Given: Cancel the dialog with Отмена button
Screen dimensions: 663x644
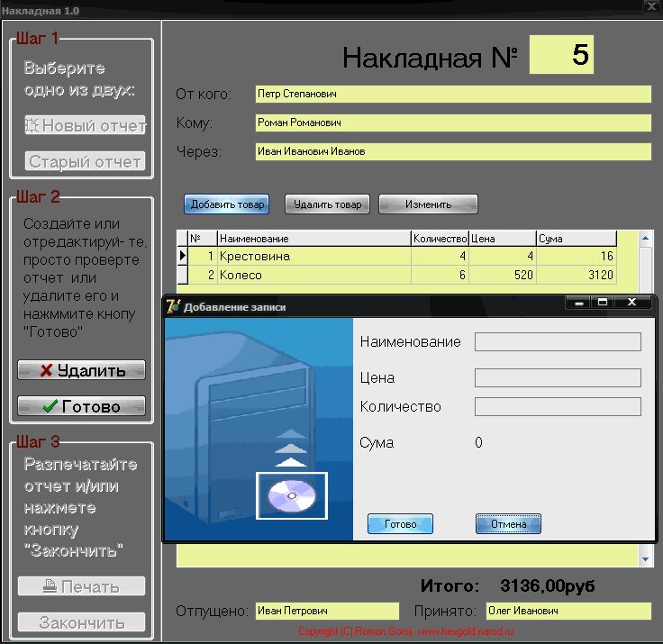Looking at the screenshot, I should 508,524.
